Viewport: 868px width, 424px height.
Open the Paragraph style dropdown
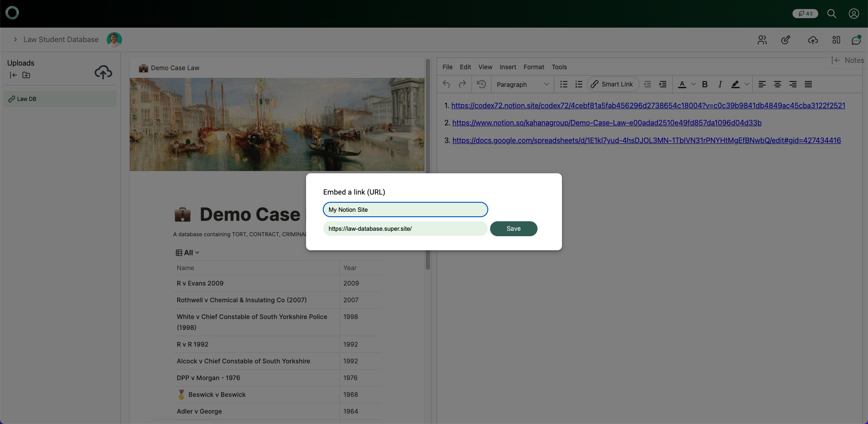click(522, 84)
